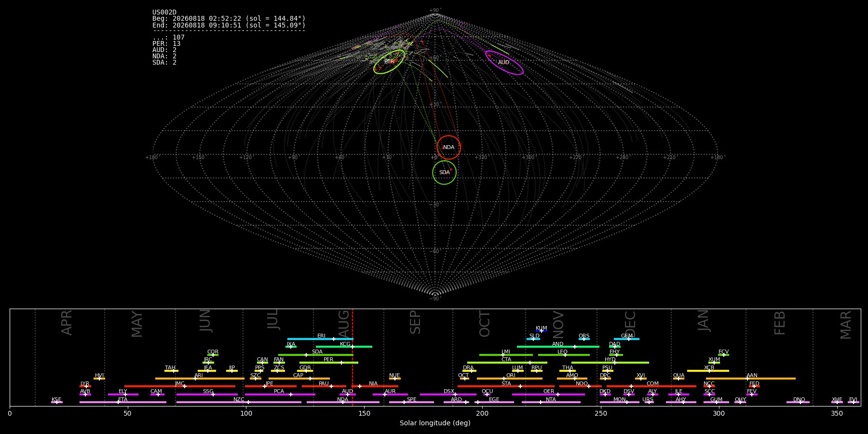Image resolution: width=868 pixels, height=434 pixels.
Task: Click the GEM shower bar in December
Action: [626, 339]
